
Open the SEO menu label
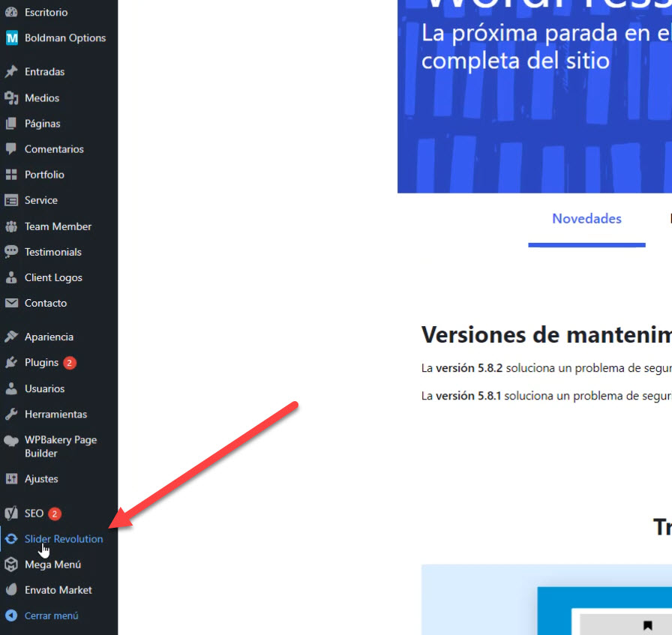[34, 514]
